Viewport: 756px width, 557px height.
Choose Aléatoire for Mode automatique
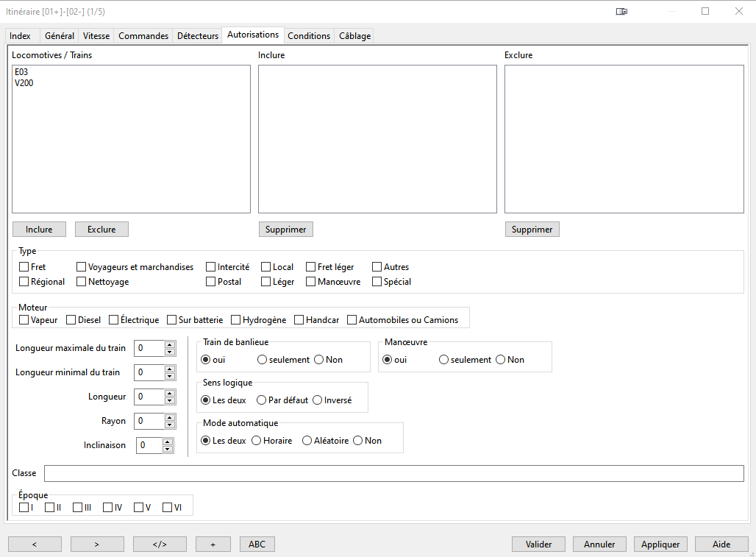307,441
